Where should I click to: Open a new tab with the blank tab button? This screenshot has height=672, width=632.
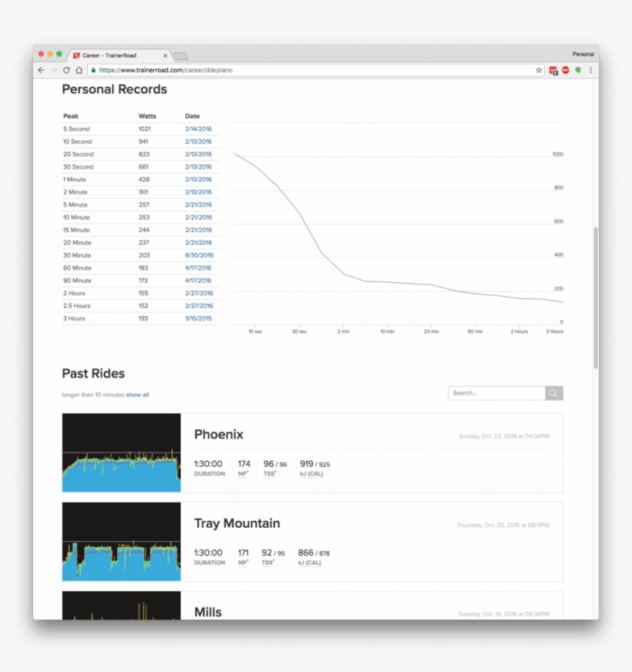[x=180, y=55]
